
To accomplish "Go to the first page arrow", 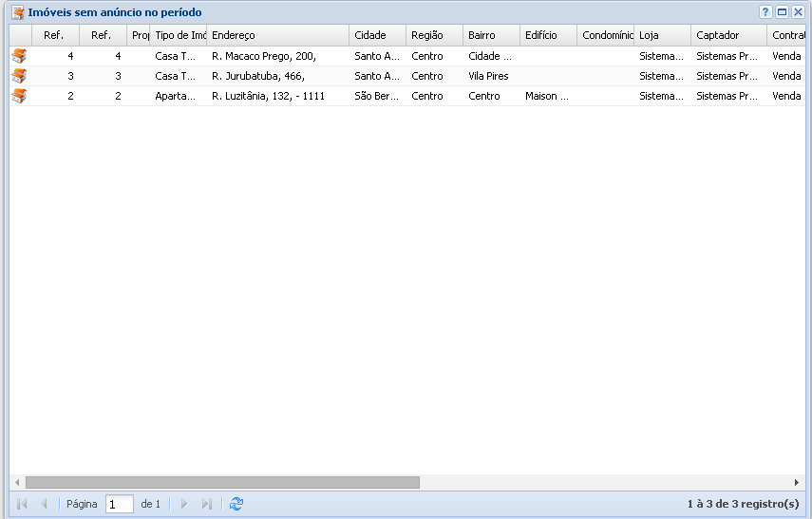I will tap(22, 505).
